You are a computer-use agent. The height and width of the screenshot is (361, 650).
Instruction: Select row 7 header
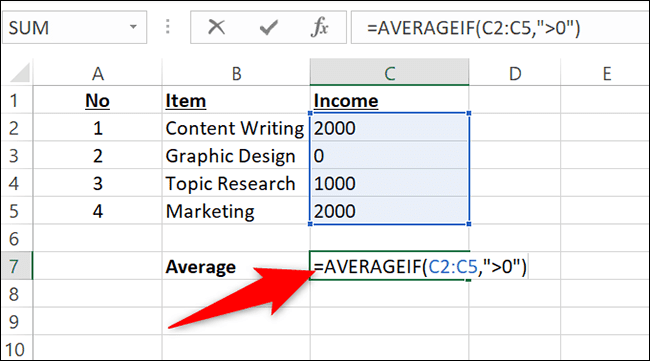coord(17,266)
